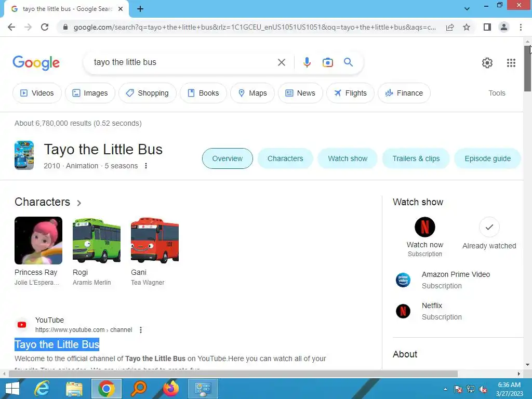Select the Overview chip
Viewport: 532px width, 399px height.
pyautogui.click(x=228, y=158)
